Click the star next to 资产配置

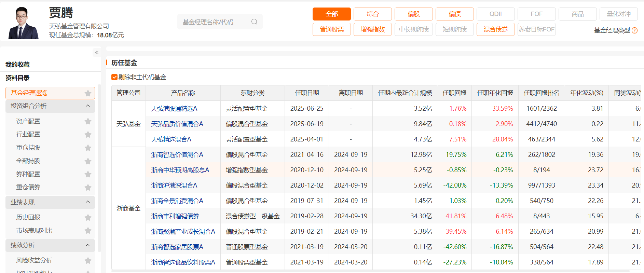click(x=88, y=121)
